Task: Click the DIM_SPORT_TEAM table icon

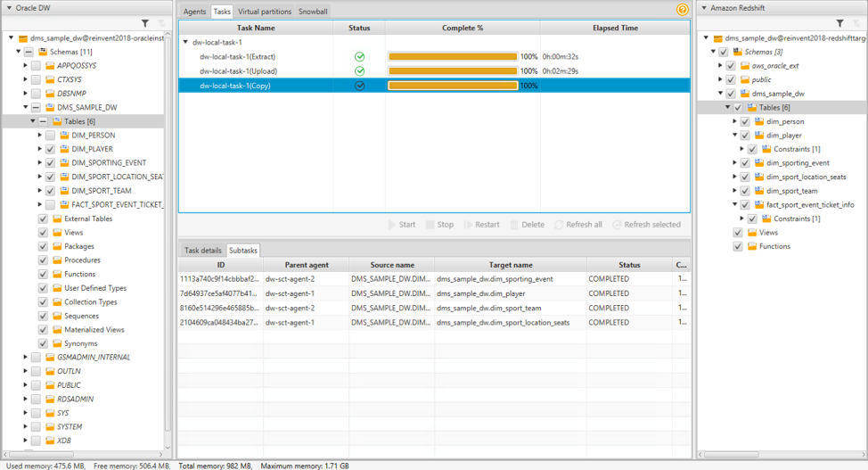Action: coord(64,191)
